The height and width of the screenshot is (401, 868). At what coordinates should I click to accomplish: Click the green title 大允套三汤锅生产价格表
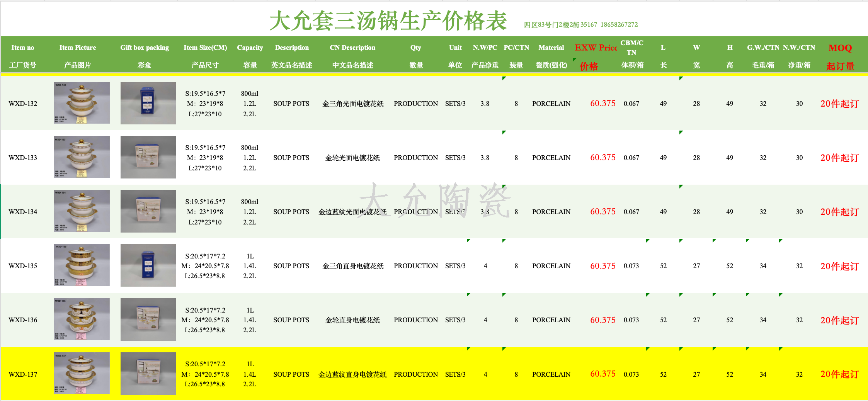(x=388, y=21)
